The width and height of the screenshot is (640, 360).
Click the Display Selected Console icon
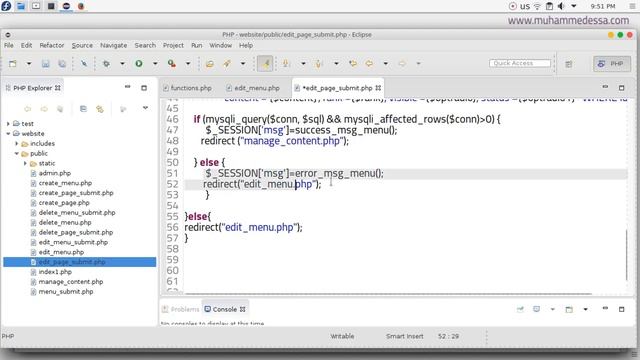click(536, 309)
